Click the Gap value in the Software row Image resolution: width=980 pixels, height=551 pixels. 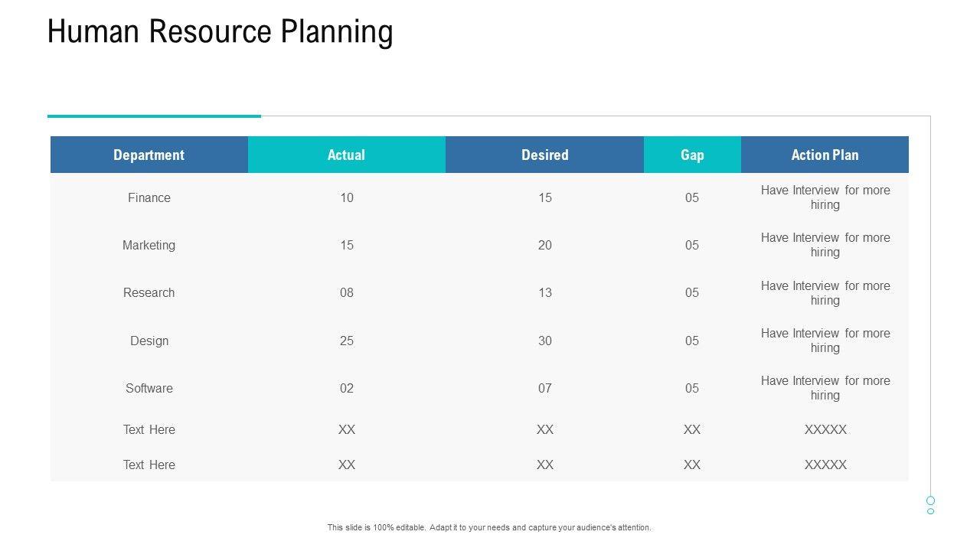pos(692,388)
